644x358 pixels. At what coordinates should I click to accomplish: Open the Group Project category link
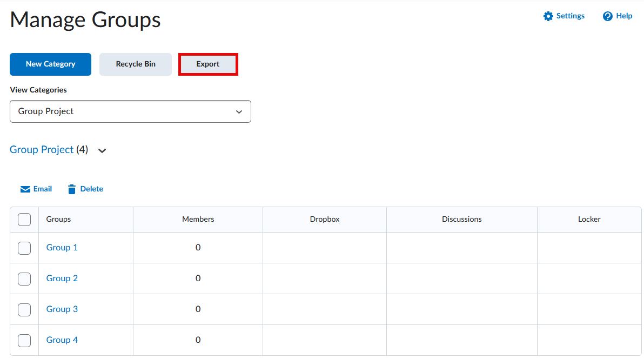42,150
